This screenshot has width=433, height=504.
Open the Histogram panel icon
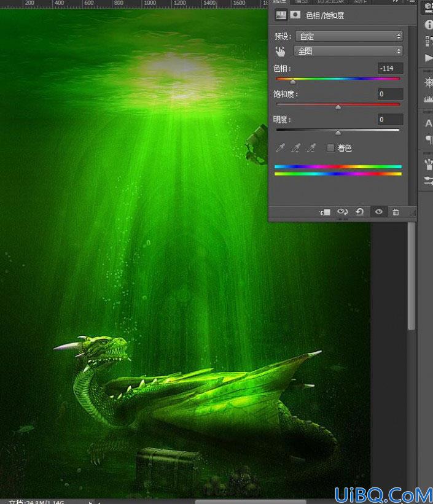429,99
